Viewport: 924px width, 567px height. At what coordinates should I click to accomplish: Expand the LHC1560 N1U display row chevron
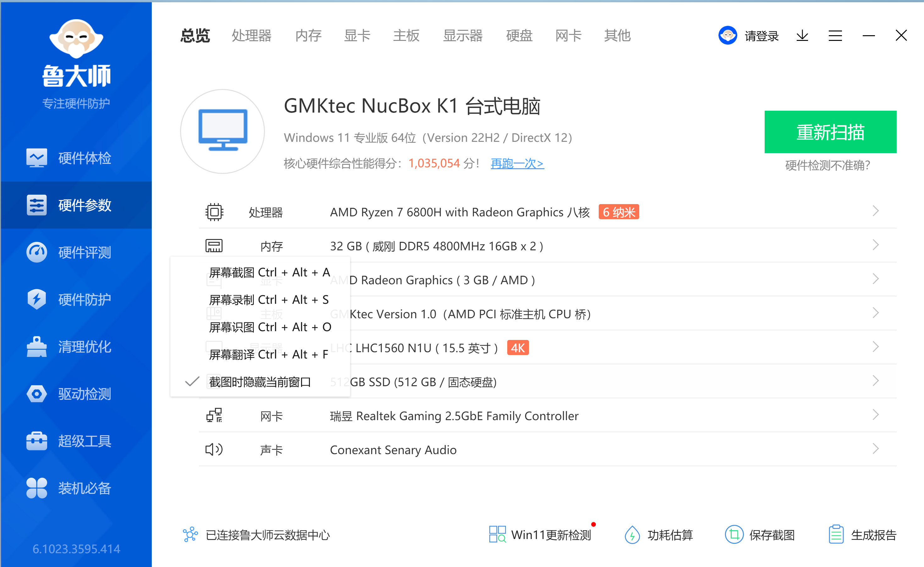[x=876, y=347]
